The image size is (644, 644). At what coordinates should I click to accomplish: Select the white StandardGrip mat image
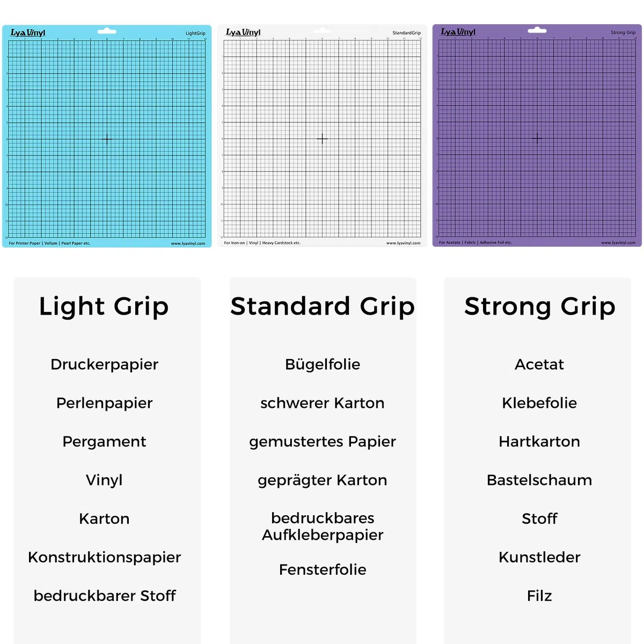tap(322, 135)
